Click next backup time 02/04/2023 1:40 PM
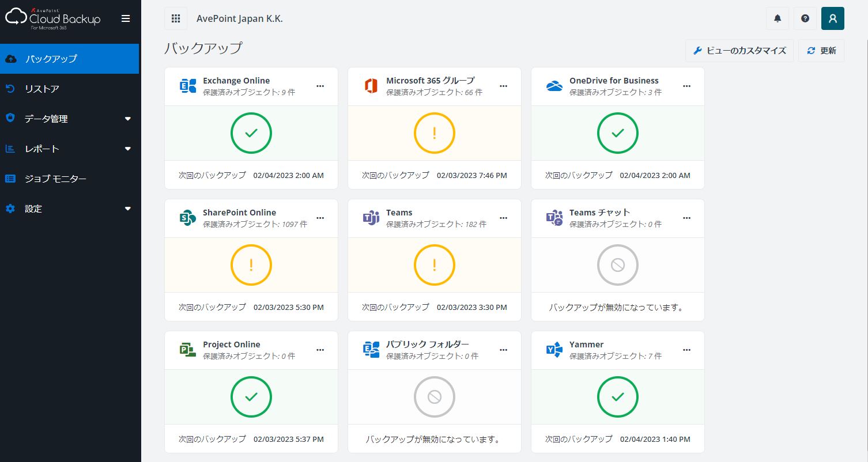The width and height of the screenshot is (868, 462). pyautogui.click(x=655, y=439)
